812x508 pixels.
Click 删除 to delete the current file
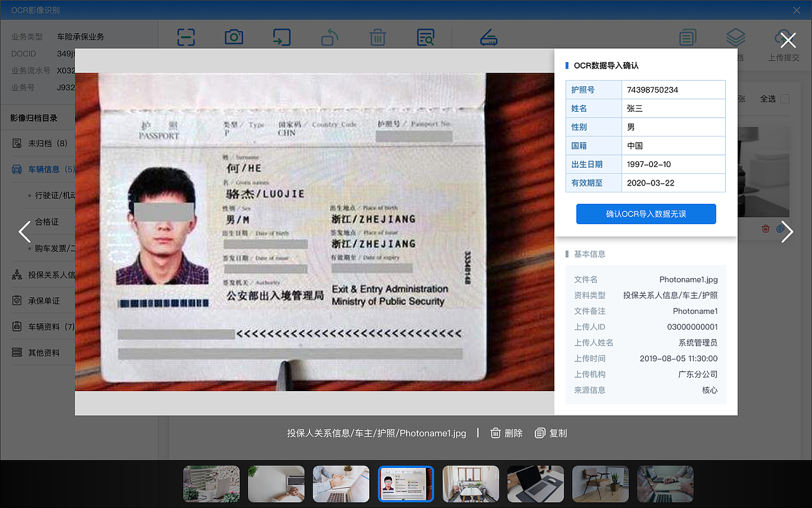[506, 432]
